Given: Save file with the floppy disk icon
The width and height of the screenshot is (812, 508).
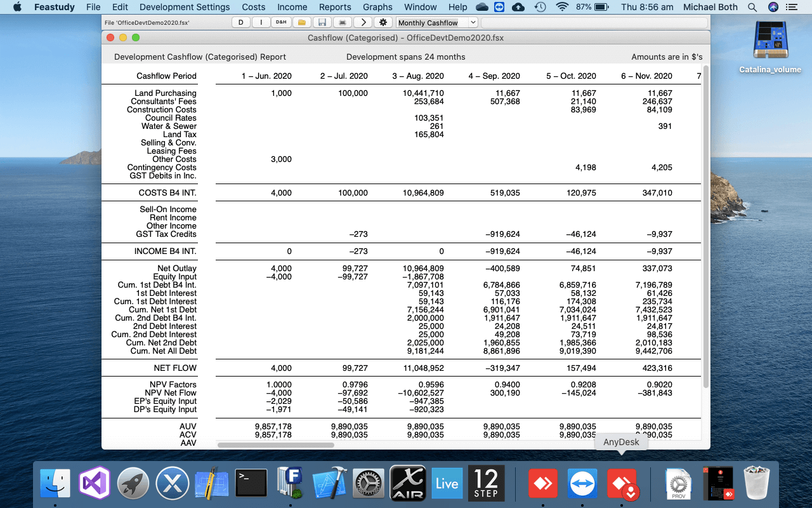Looking at the screenshot, I should coord(322,23).
